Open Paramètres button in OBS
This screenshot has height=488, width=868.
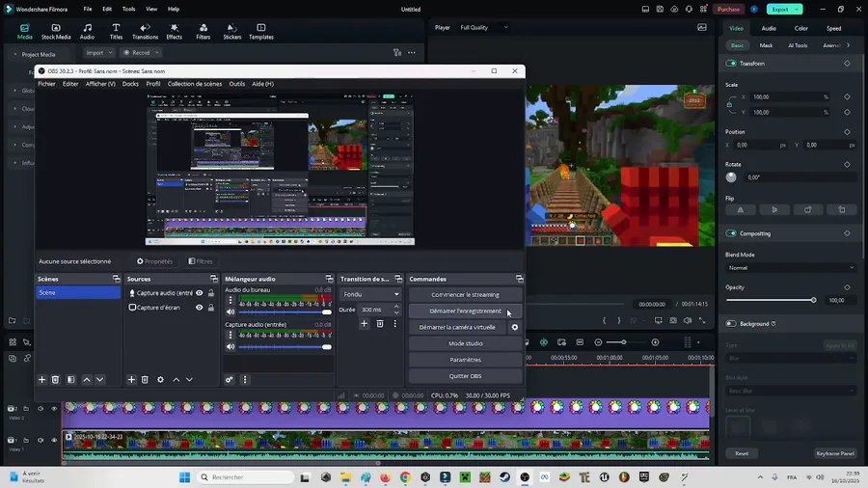coord(465,360)
